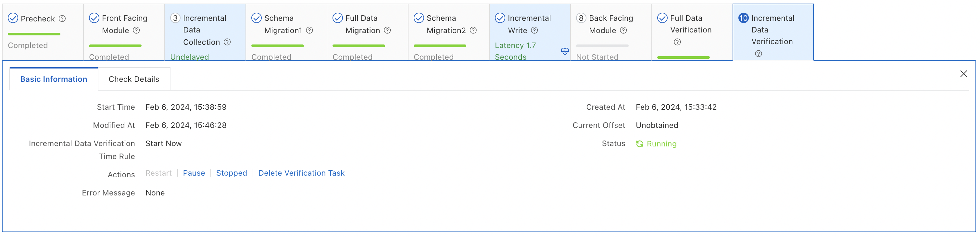Click help icon beside Back Facing Module
This screenshot has width=980, height=237.
(623, 31)
